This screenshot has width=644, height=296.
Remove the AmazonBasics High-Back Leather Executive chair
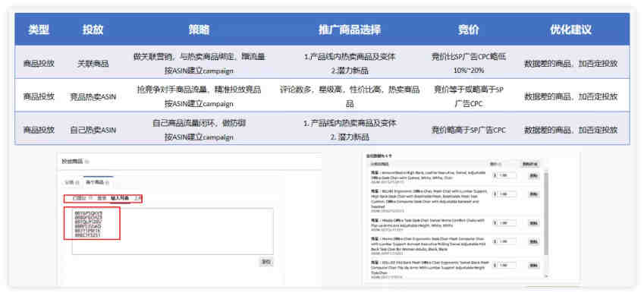pos(534,175)
